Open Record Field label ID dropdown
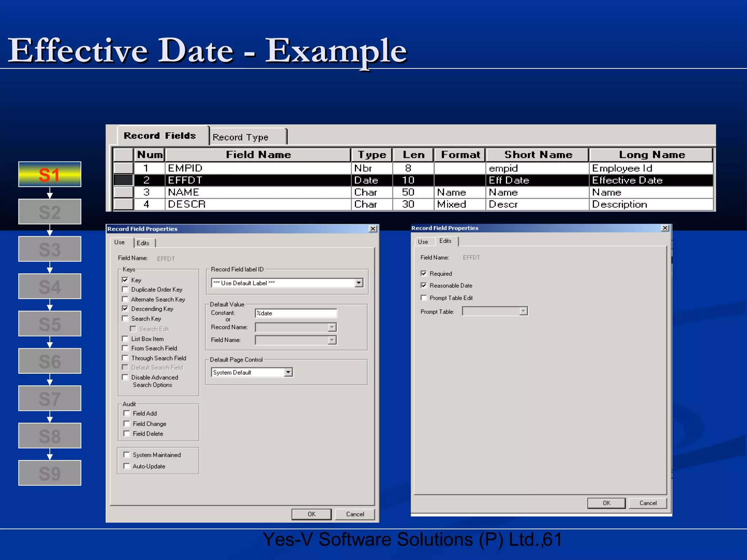The width and height of the screenshot is (747, 560). click(x=359, y=283)
